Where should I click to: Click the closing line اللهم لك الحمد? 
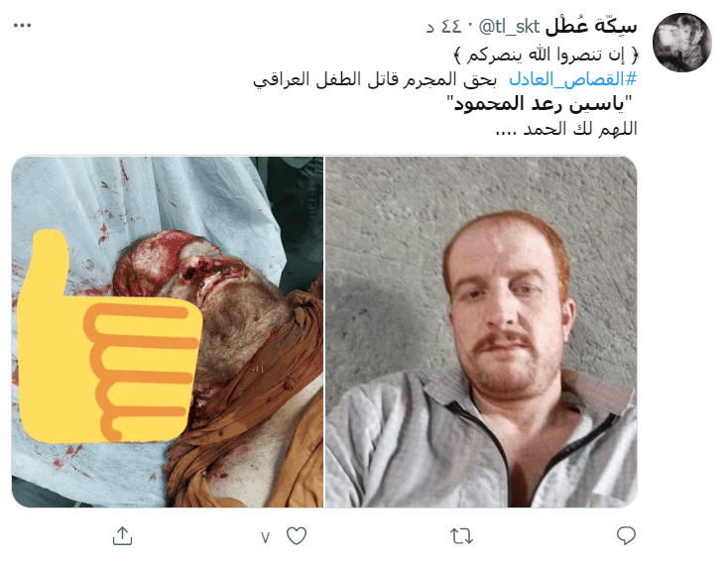[x=566, y=129]
